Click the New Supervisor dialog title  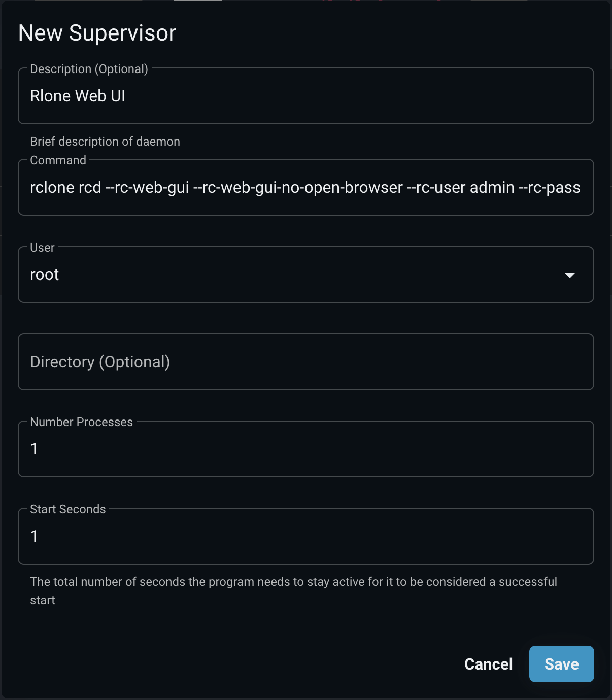point(97,33)
